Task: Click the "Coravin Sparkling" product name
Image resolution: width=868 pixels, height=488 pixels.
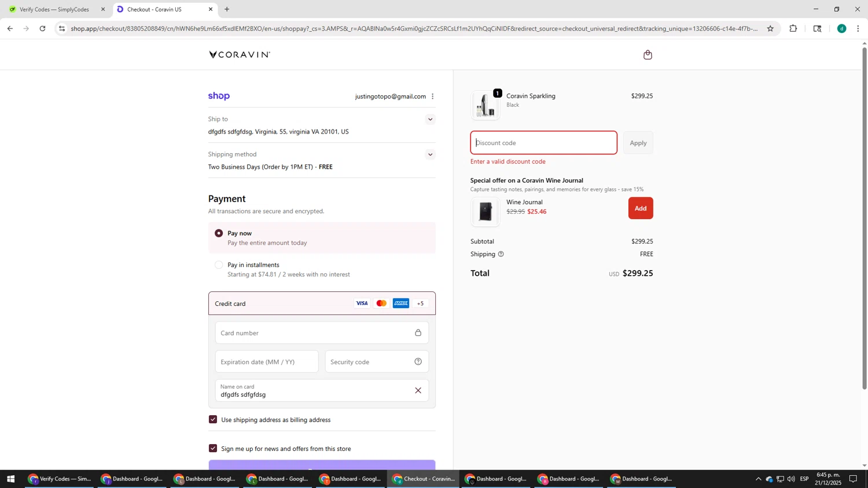Action: click(531, 96)
